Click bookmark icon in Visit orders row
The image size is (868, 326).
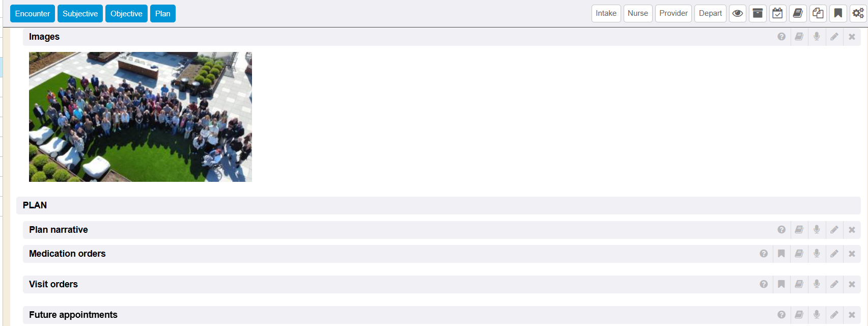pyautogui.click(x=781, y=284)
